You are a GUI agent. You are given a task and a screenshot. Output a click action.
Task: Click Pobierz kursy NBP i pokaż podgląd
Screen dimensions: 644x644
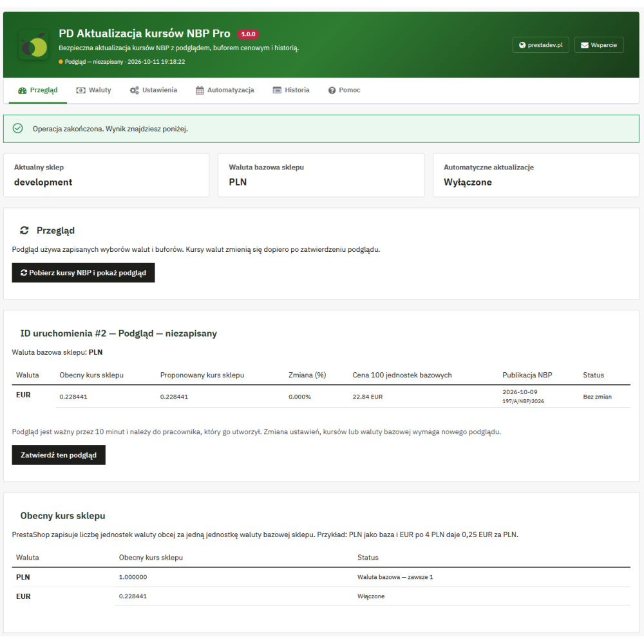pyautogui.click(x=83, y=272)
